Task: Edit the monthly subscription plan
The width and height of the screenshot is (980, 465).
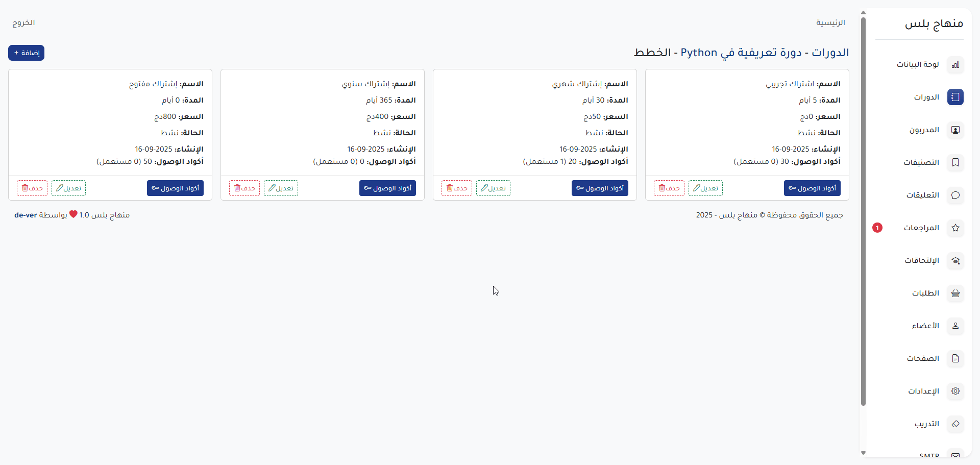Action: pos(493,188)
